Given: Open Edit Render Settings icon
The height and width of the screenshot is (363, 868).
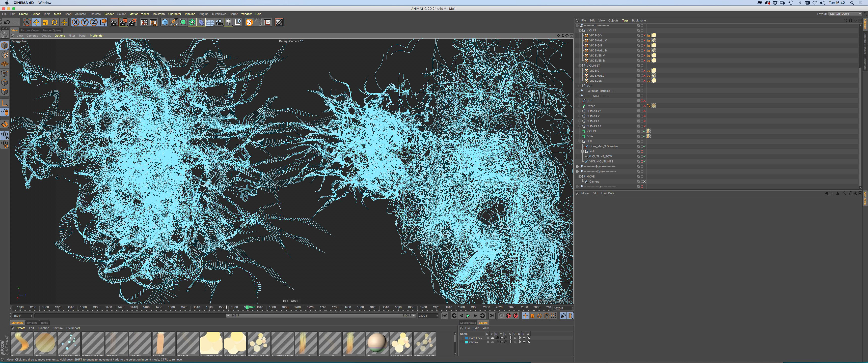Looking at the screenshot, I should (x=133, y=22).
